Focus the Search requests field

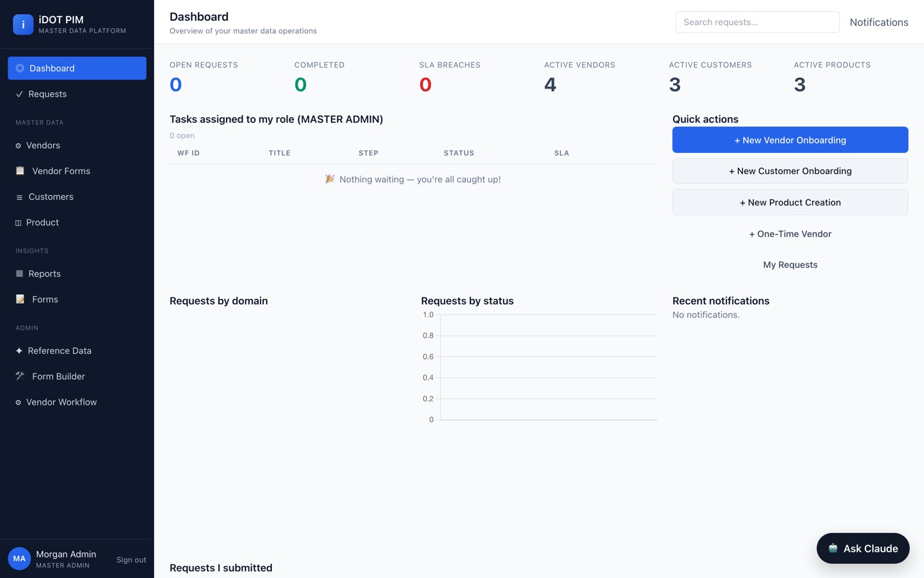[757, 22]
